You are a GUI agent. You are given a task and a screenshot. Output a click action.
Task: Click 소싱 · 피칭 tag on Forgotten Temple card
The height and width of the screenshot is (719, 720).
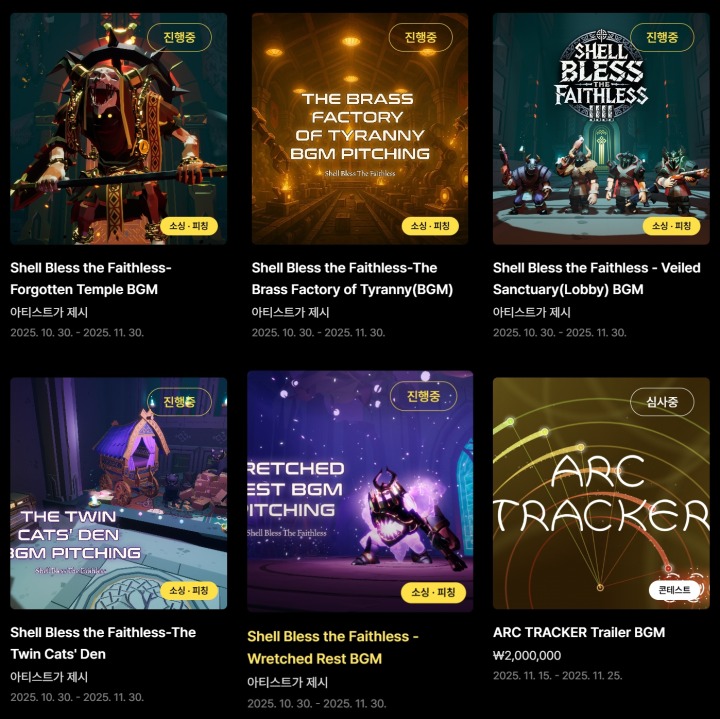pyautogui.click(x=189, y=226)
